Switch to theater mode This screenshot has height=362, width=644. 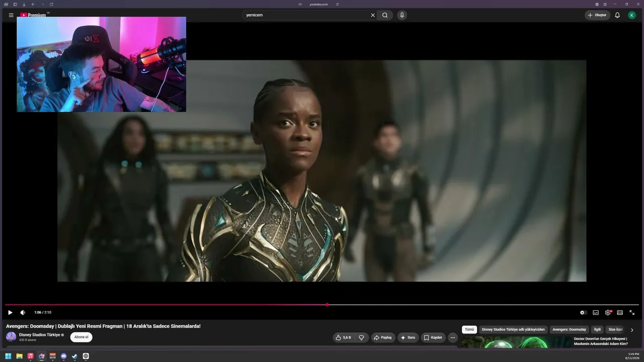click(620, 312)
